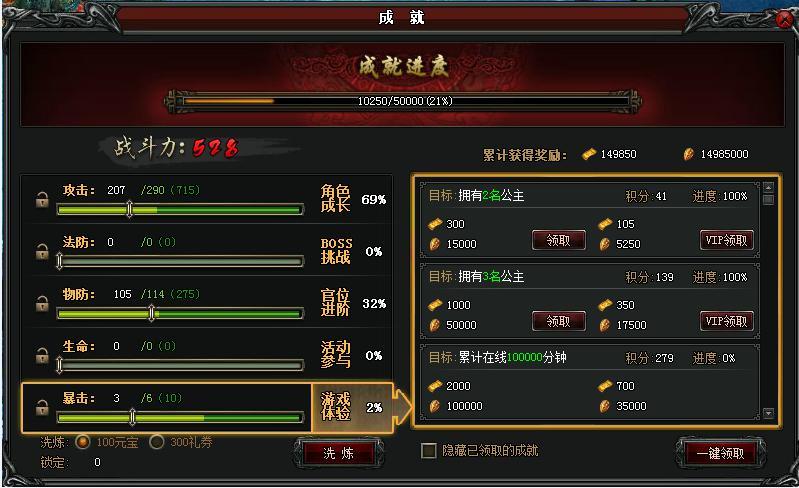Viewport: 799px width, 488px height.
Task: Toggle the lock icon for 攻击 attribute
Action: [x=42, y=199]
